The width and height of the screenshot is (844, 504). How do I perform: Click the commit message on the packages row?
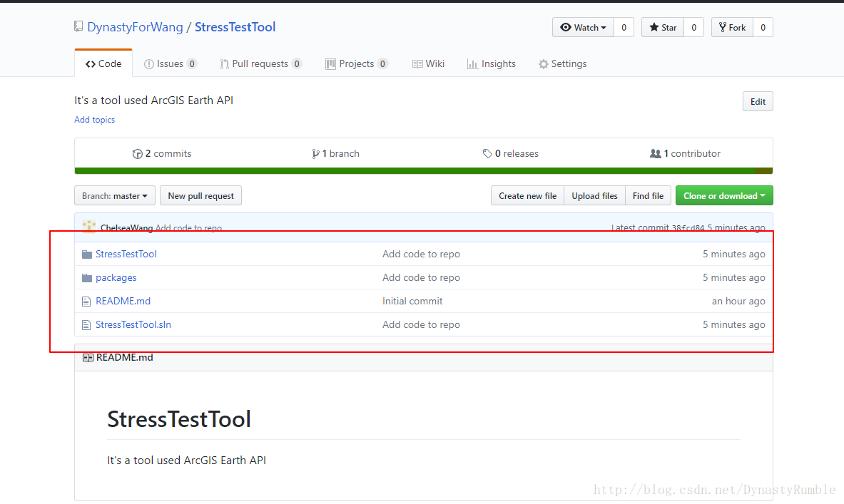[421, 277]
